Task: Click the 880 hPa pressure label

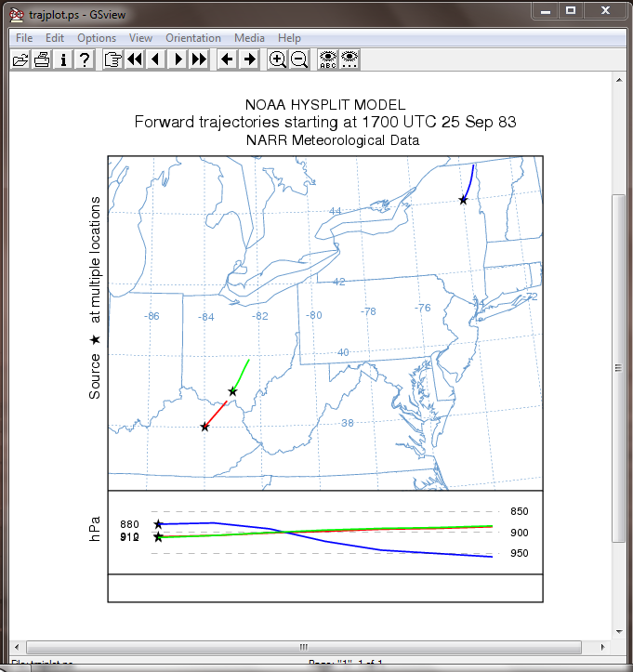Action: 129,524
